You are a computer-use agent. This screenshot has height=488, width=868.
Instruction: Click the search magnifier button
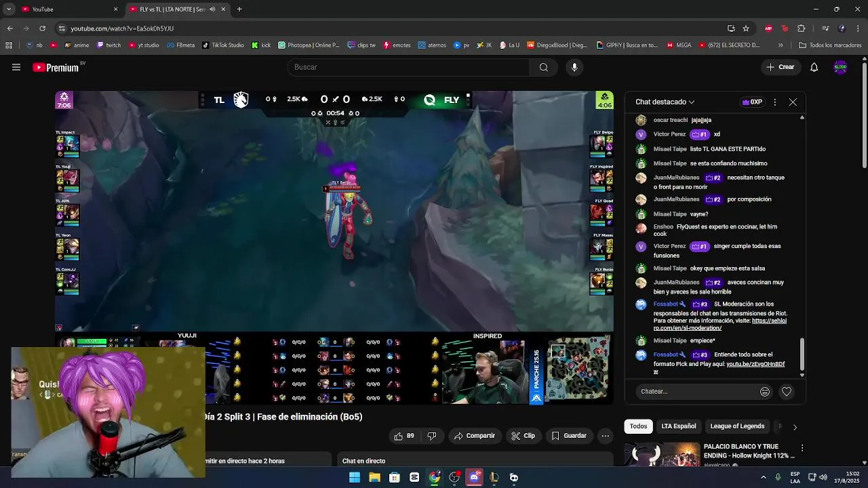click(x=543, y=67)
